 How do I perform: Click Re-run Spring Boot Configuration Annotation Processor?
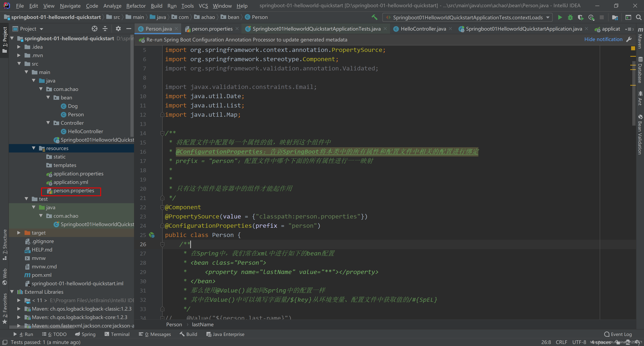247,40
